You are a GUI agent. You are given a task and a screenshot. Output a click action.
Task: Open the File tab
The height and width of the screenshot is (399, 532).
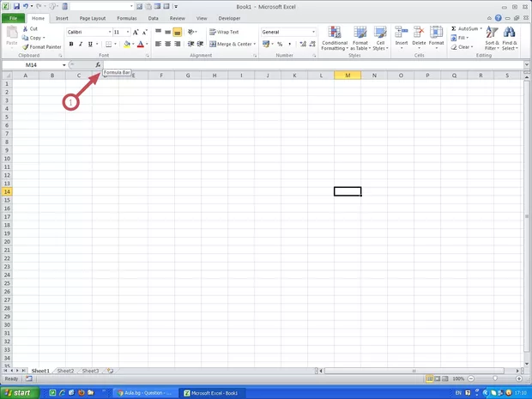(13, 18)
